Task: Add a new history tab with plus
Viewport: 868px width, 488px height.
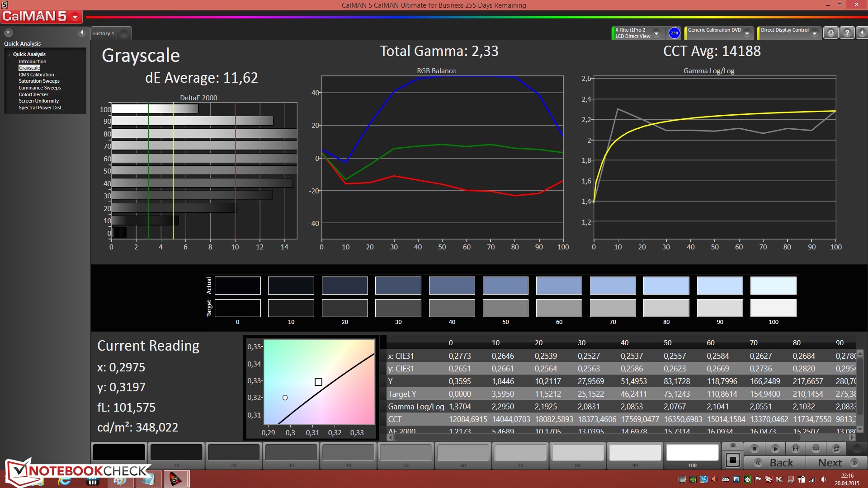Action: 124,33
